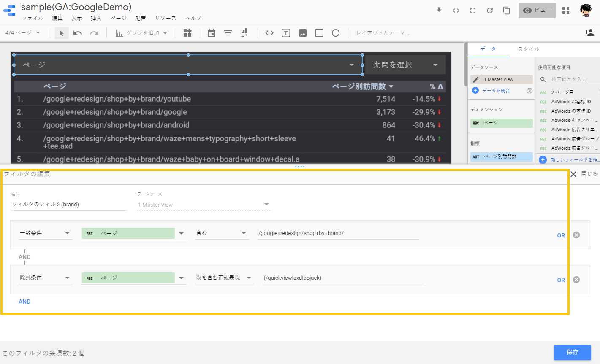The height and width of the screenshot is (364, 600).
Task: Sort table by ページ別訪問数 column header
Action: coord(362,86)
